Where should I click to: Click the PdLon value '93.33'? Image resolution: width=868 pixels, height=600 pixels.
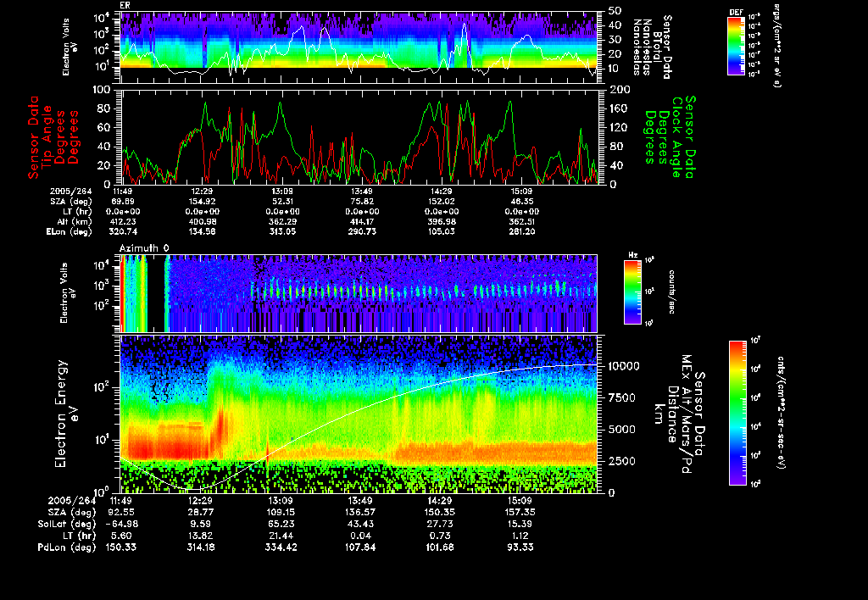[x=520, y=547]
